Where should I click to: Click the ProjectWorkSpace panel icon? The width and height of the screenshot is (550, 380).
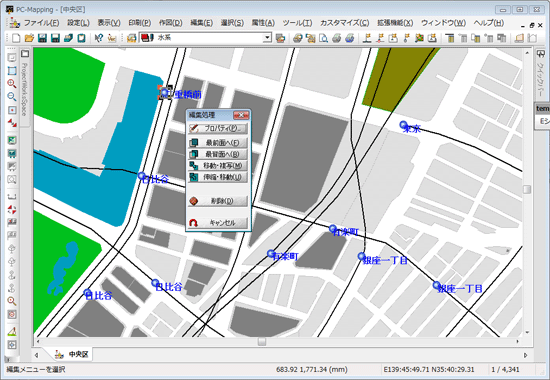[25, 54]
